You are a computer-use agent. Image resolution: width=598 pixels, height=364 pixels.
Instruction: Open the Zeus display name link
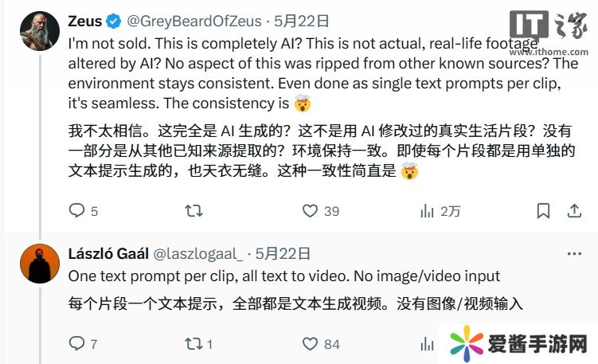pyautogui.click(x=85, y=21)
